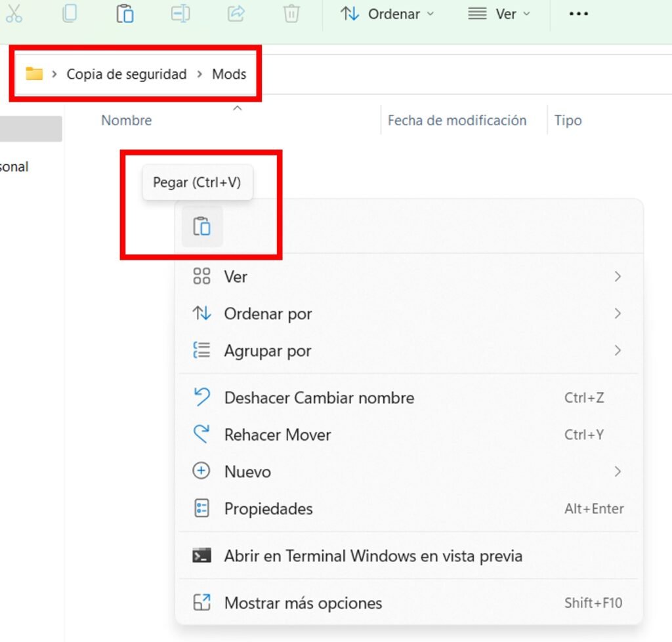672x642 pixels.
Task: Click the Rename icon in toolbar
Action: (180, 14)
